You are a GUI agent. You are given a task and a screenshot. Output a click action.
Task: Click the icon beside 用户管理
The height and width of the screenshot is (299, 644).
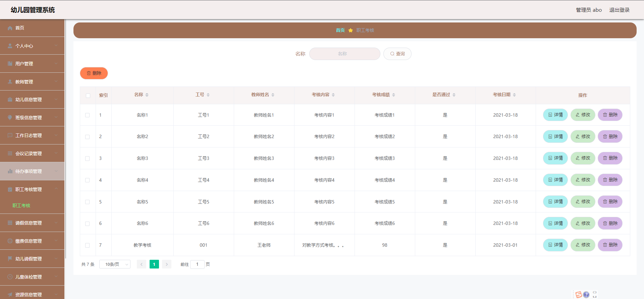click(x=10, y=64)
